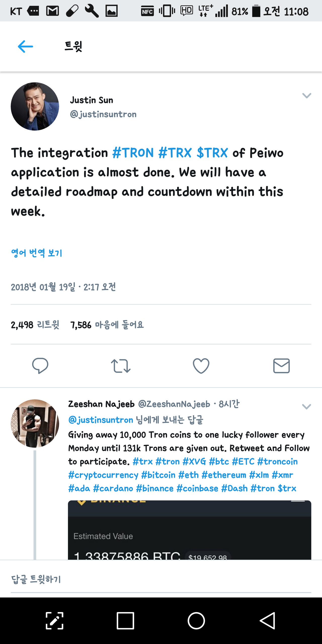Open recent apps square button

tap(125, 621)
